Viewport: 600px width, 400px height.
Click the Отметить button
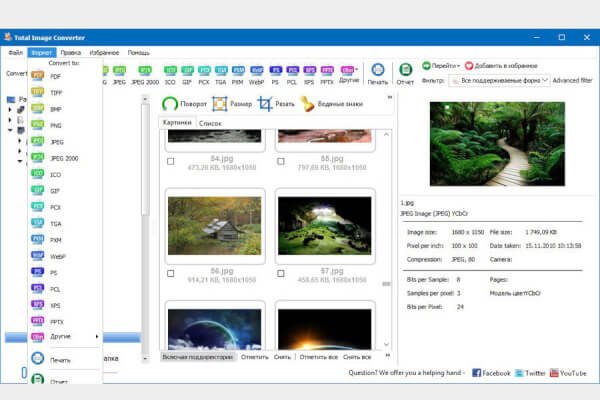[254, 357]
